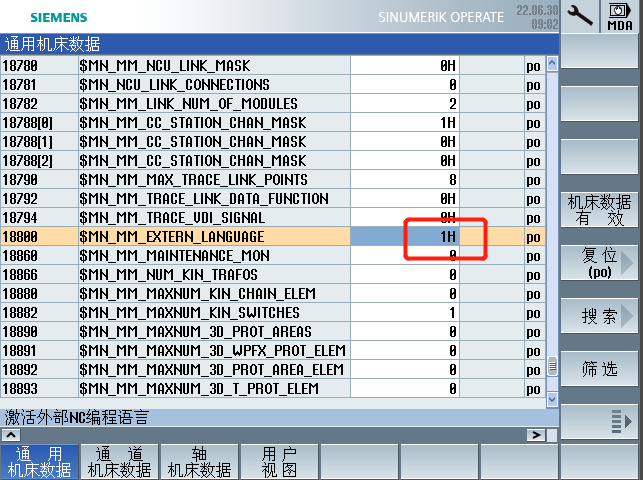This screenshot has height=480, width=643.
Task: Switch to 通道机床数据 tab
Action: coord(120,462)
